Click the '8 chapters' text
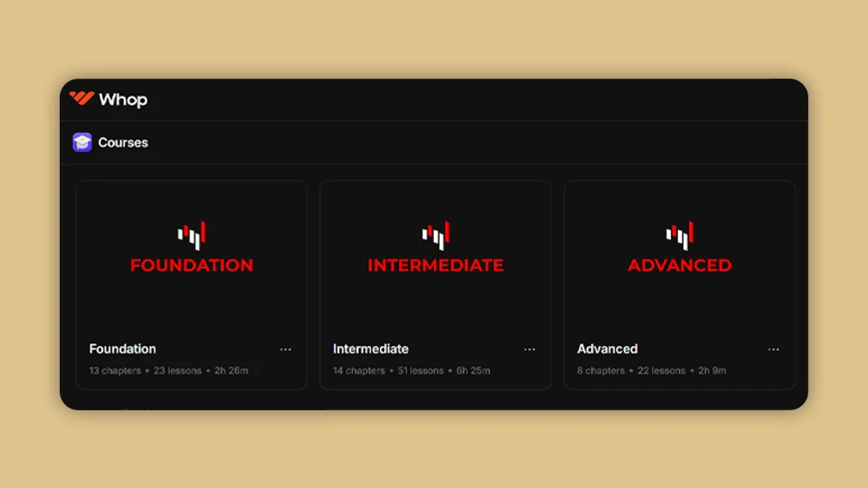The width and height of the screenshot is (868, 488). coord(600,371)
